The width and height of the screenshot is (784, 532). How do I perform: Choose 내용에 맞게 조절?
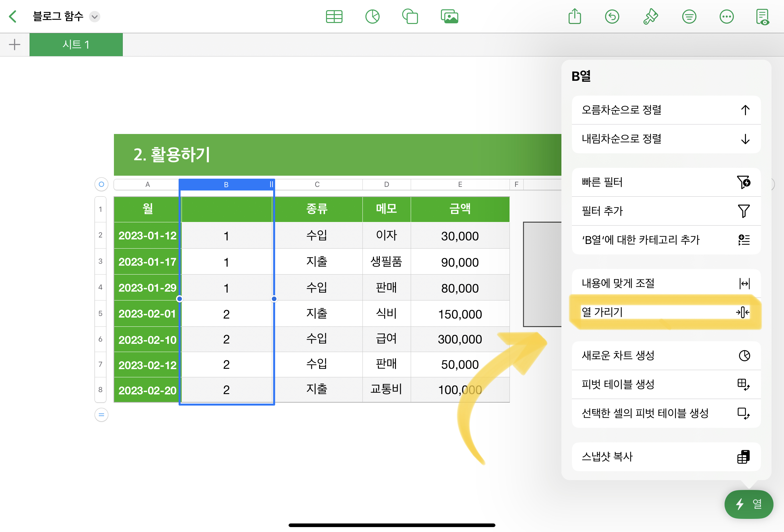[666, 283]
